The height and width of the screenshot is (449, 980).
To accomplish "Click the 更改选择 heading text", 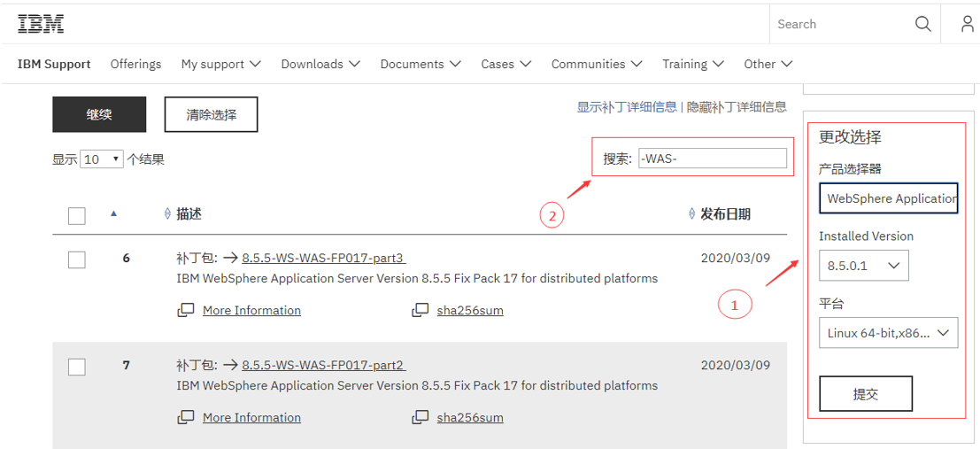I will click(850, 137).
